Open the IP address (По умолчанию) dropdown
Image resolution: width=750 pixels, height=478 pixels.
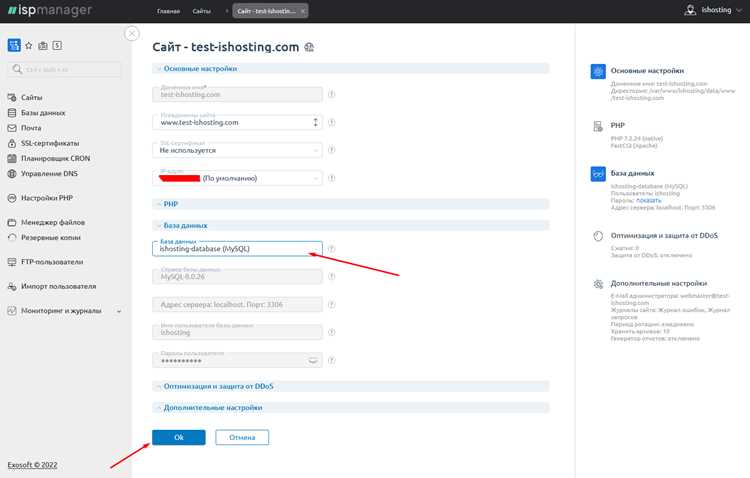237,178
